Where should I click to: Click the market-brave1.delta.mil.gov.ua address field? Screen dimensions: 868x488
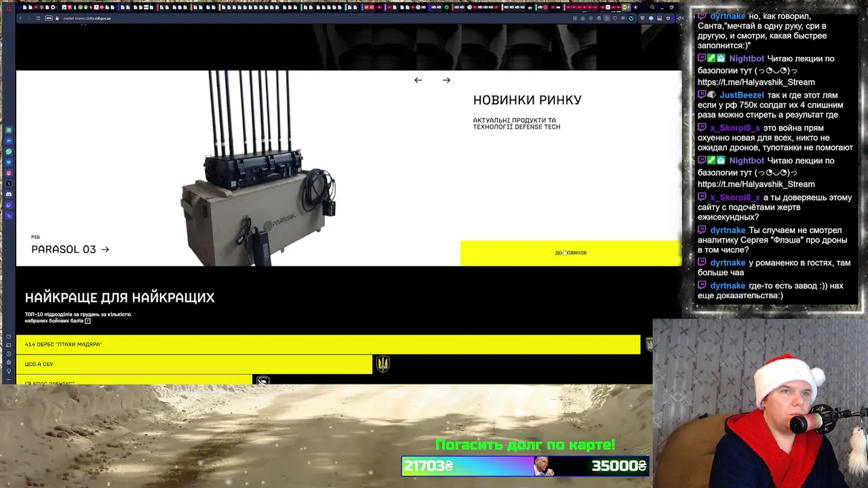pos(87,18)
